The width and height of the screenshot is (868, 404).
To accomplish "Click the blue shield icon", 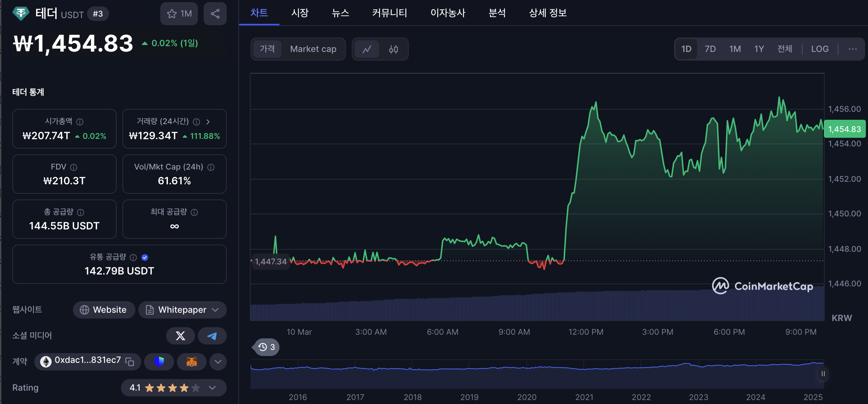I will tap(159, 361).
